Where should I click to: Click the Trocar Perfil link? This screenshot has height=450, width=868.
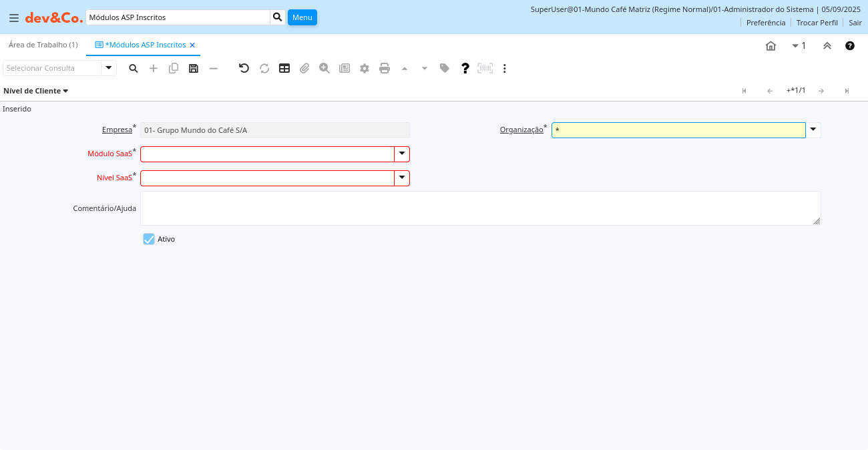(817, 23)
